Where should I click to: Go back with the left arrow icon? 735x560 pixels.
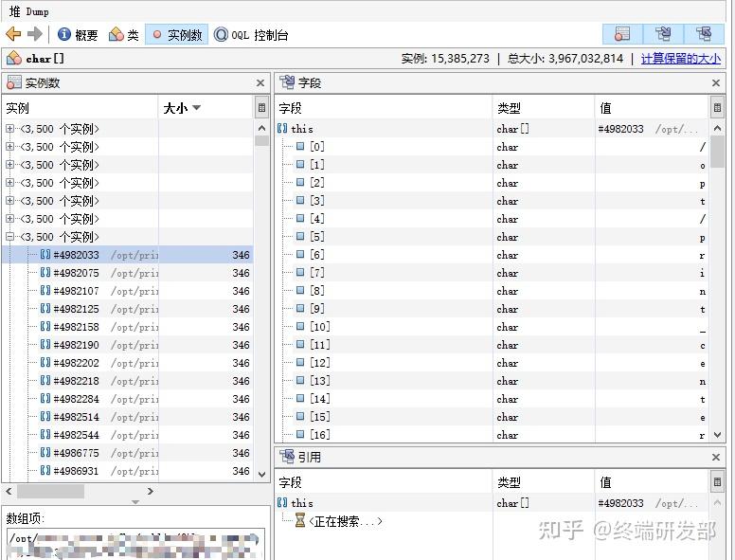tap(13, 34)
